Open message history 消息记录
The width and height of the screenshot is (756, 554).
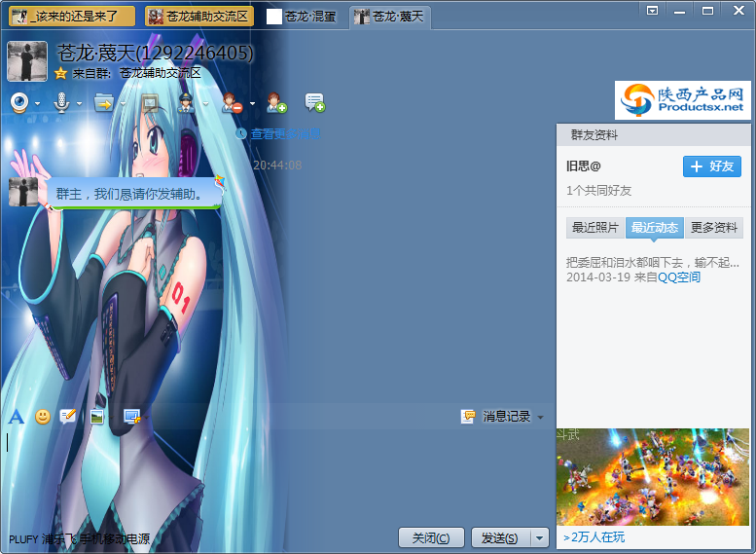coord(506,417)
